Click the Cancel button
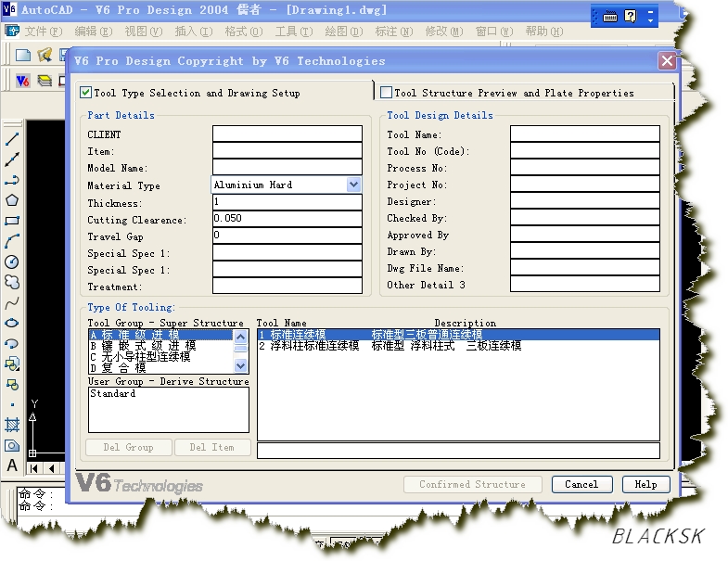 581,484
